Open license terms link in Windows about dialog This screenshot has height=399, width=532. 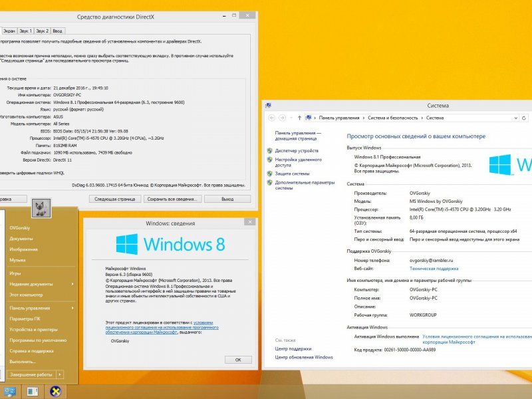[x=162, y=327]
